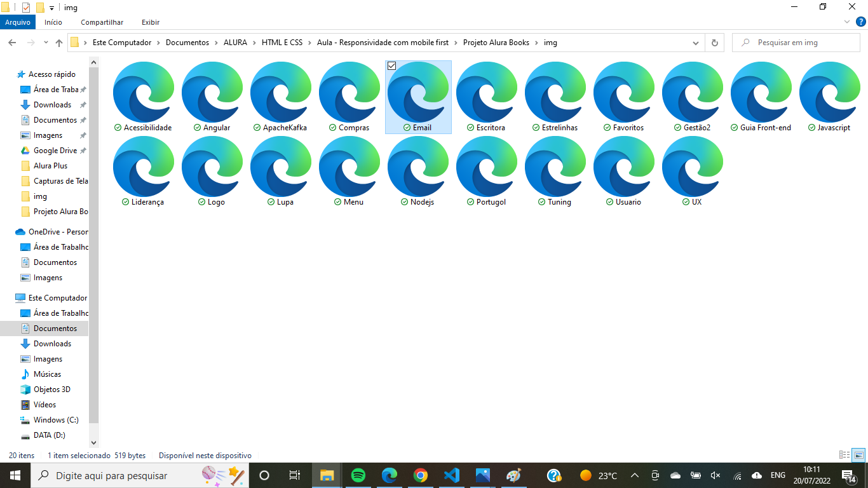Navigate to HTML E CSS in the breadcrumb
The width and height of the screenshot is (868, 488).
282,43
